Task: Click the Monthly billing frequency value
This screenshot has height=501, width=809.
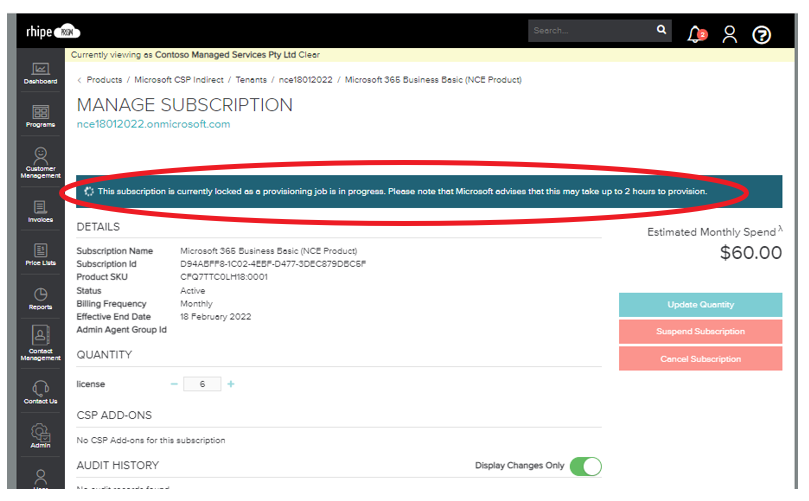Action: point(196,304)
